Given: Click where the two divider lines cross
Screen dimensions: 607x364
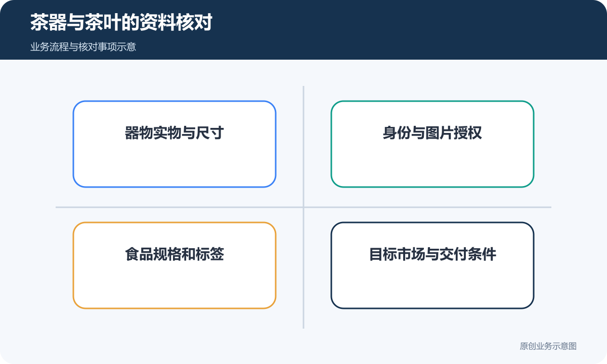Looking at the screenshot, I should (303, 207).
